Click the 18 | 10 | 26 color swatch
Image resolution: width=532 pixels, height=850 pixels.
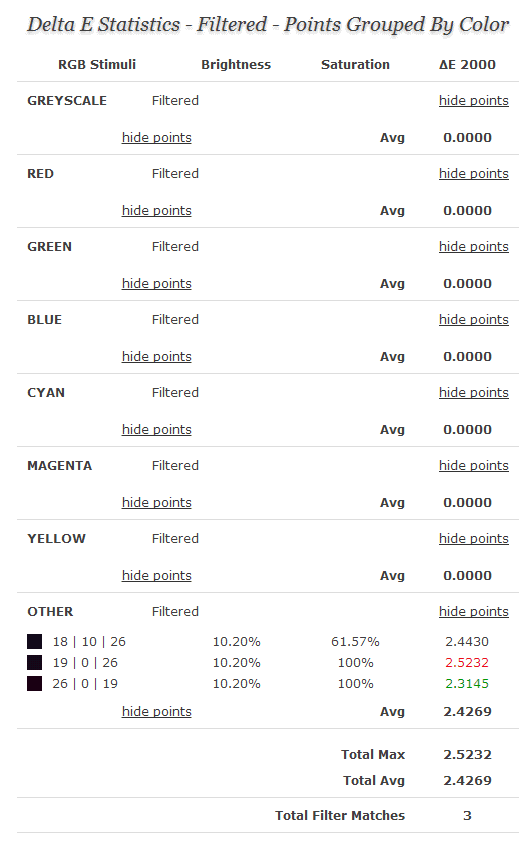(35, 641)
